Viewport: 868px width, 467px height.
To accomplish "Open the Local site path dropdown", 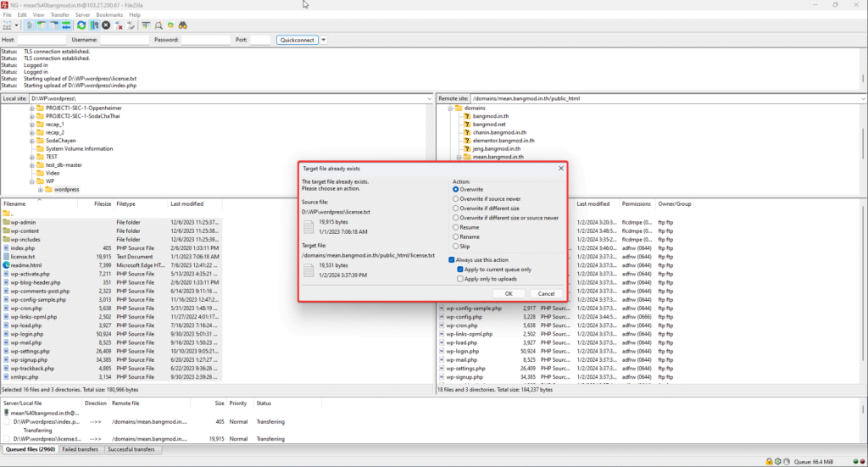I will pyautogui.click(x=429, y=98).
